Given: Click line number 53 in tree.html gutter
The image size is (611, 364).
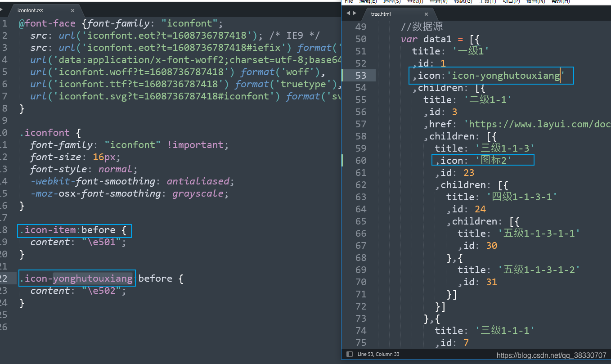Looking at the screenshot, I should (361, 76).
